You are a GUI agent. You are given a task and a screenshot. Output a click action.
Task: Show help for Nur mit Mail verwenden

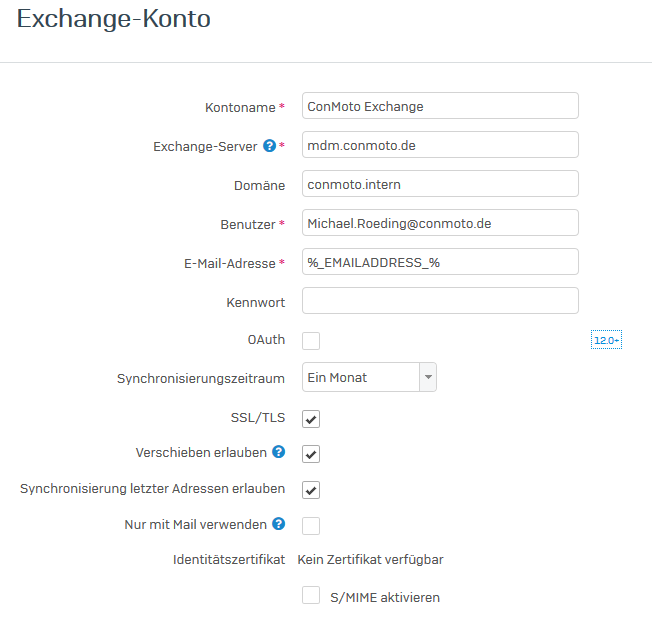[279, 524]
